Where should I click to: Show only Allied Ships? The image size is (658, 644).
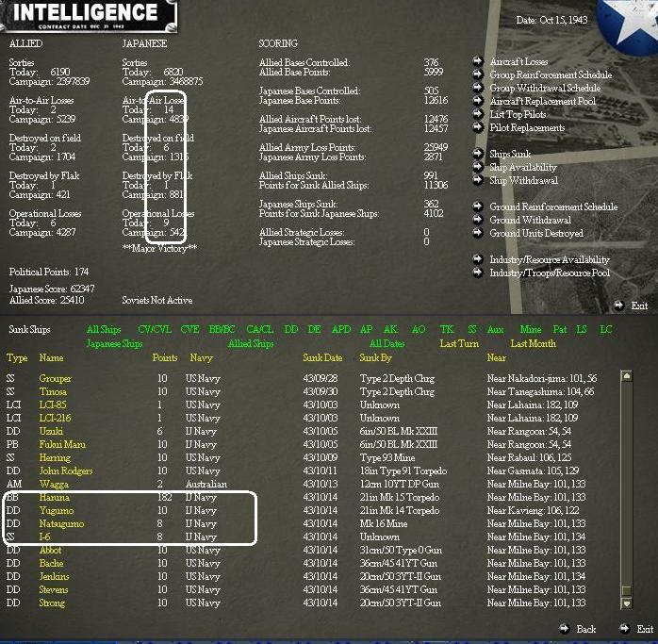click(251, 344)
